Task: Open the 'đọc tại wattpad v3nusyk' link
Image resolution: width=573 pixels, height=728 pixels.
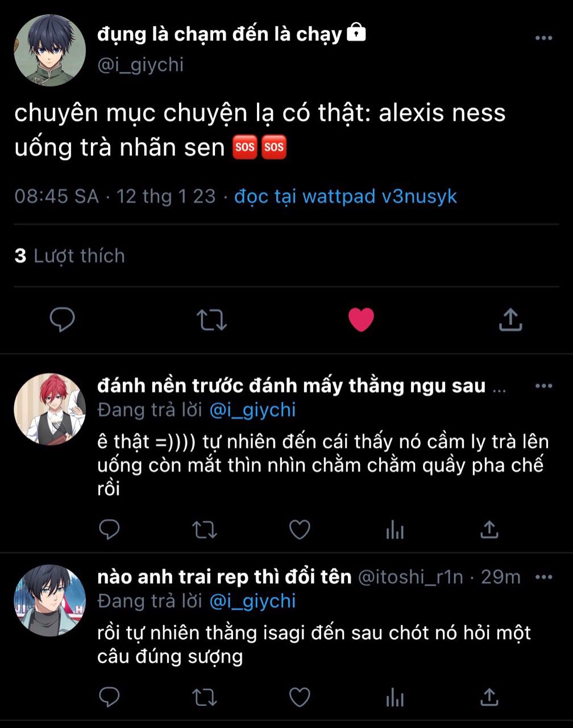Action: click(x=346, y=196)
